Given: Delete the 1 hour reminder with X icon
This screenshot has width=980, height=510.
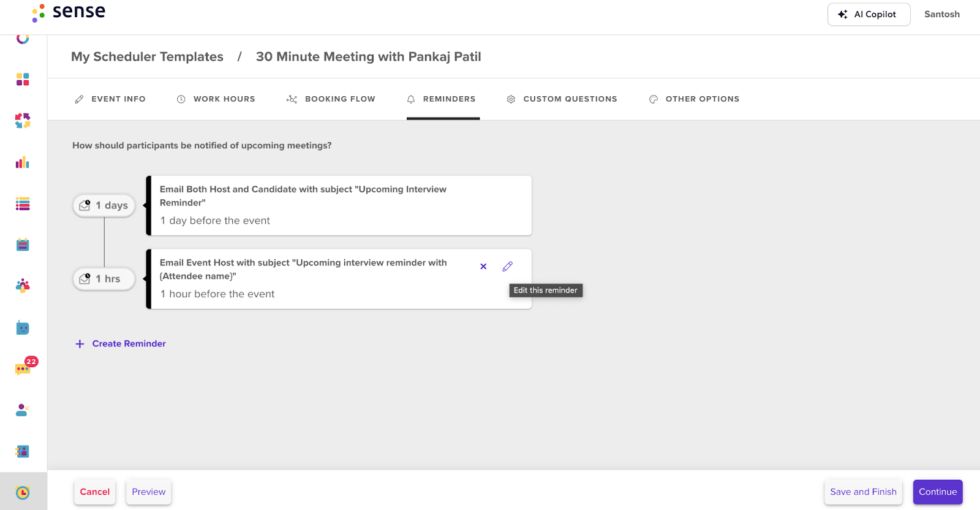Looking at the screenshot, I should click(x=483, y=267).
